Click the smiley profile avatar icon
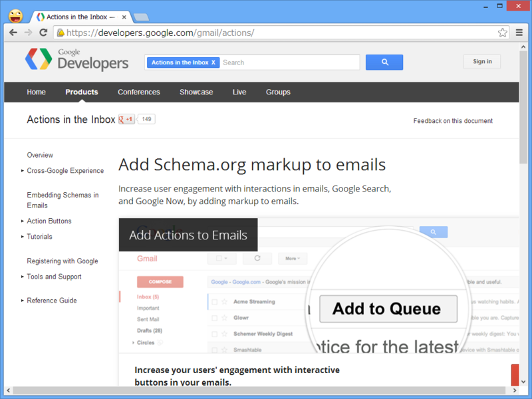Image resolution: width=532 pixels, height=399 pixels. (15, 16)
